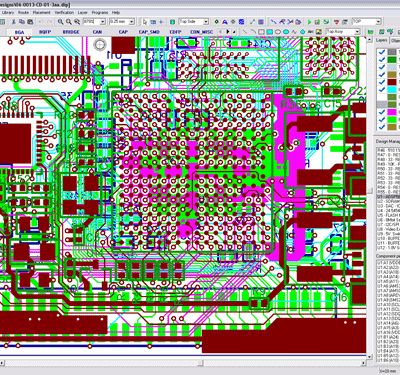Image resolution: width=400 pixels, height=375 pixels.
Task: Select the CAP_SMD library tab
Action: pyautogui.click(x=149, y=32)
